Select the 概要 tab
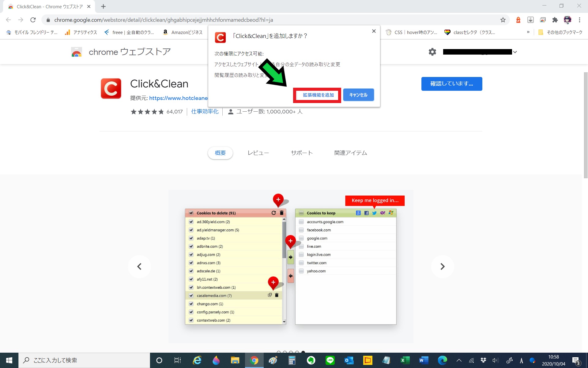Viewport: 588px width, 368px height. [x=220, y=153]
